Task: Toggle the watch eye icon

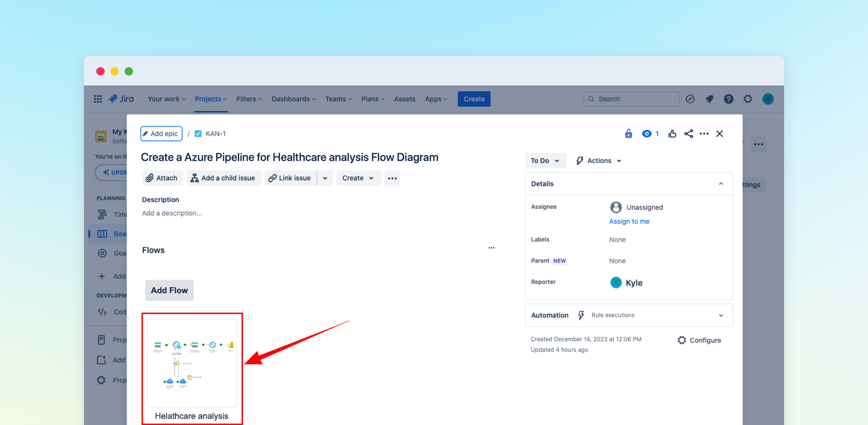Action: (x=647, y=134)
